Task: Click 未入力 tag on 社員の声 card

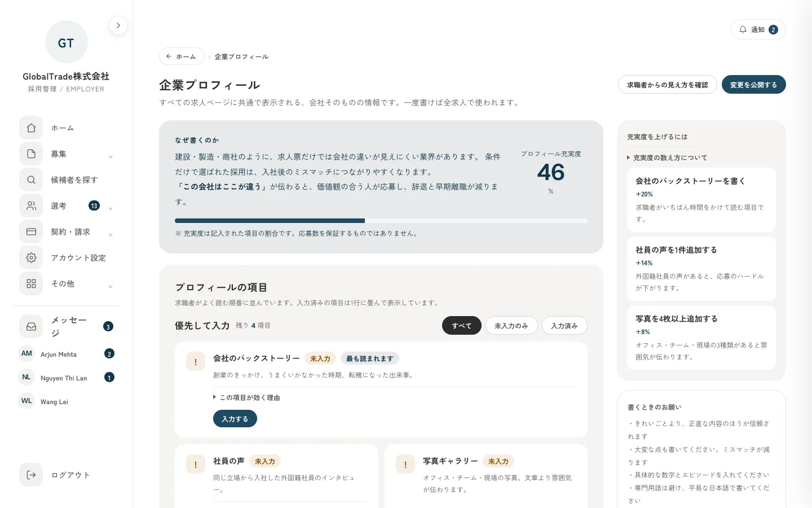Action: click(x=265, y=461)
